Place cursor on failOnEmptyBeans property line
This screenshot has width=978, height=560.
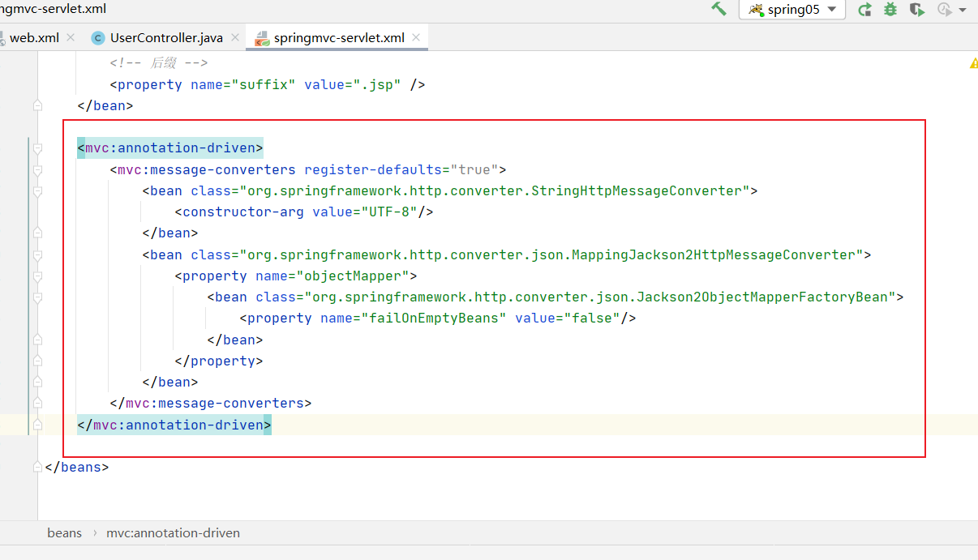tap(438, 318)
